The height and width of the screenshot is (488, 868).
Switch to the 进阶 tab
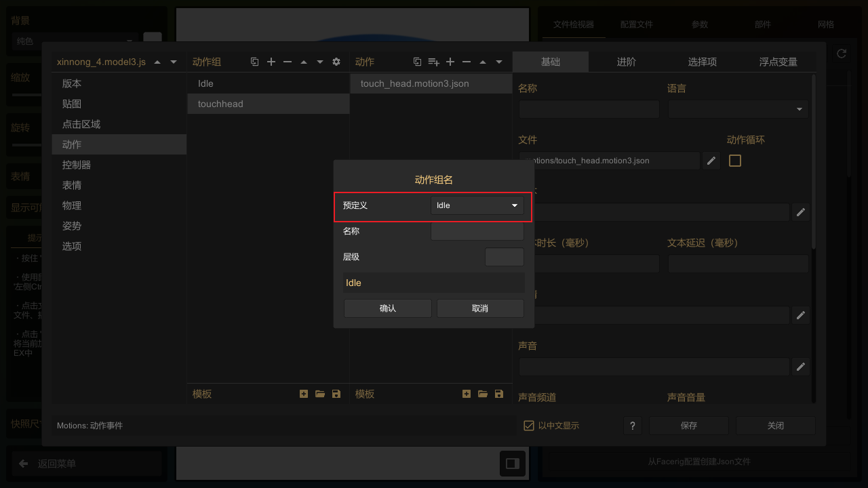(x=626, y=62)
